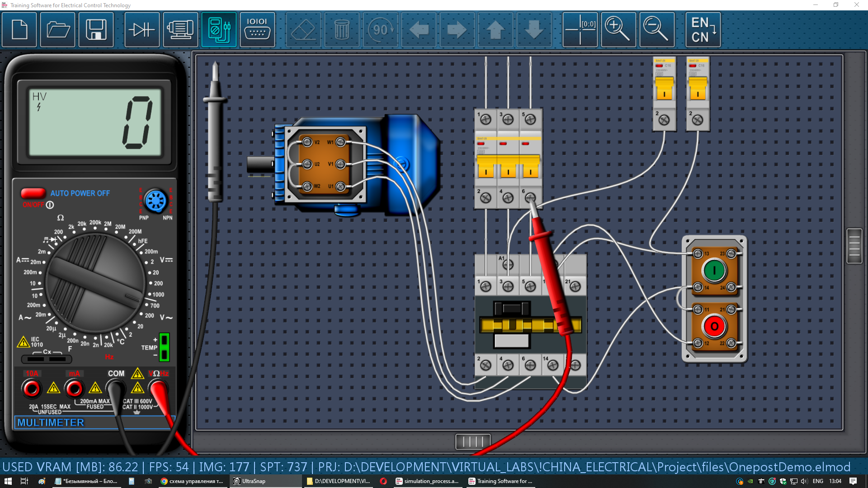
Task: Switch to Chrome схема управления window
Action: click(193, 481)
